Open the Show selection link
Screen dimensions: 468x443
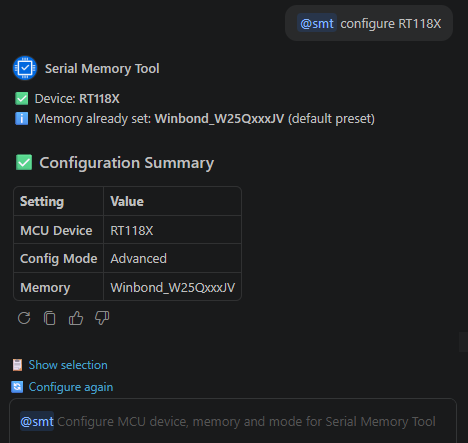(x=68, y=365)
